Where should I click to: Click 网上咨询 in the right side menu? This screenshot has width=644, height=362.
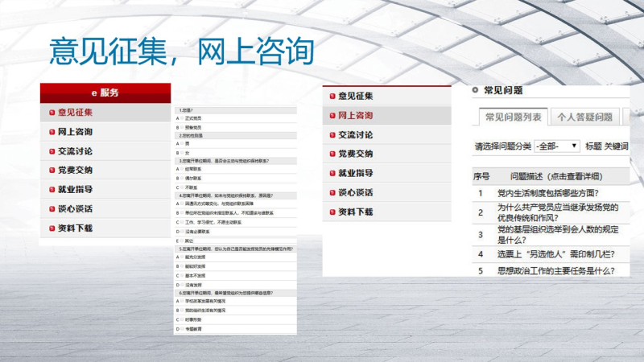355,116
